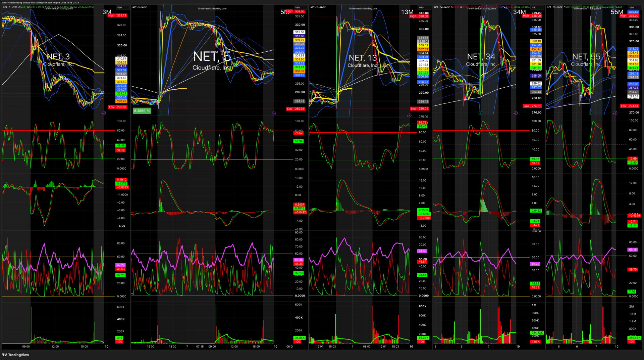Click the blue '339.68' price tag
644x360 pixels.
(x=634, y=12)
